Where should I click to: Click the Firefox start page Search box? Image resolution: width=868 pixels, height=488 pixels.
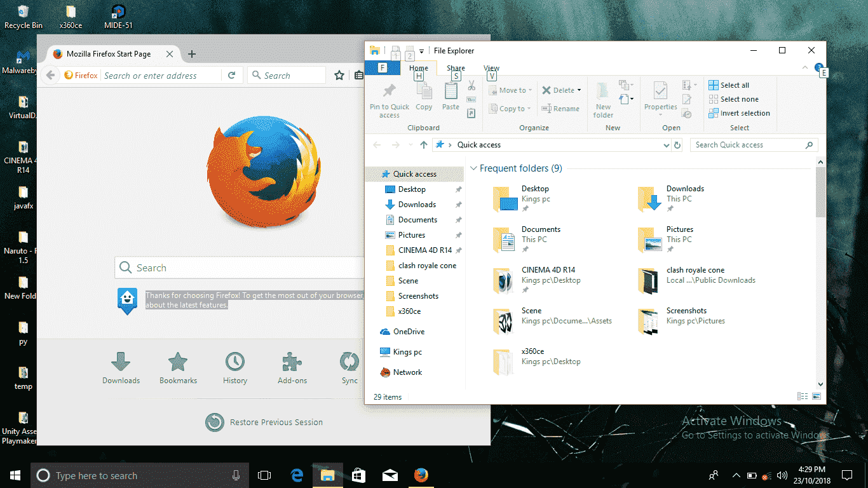[240, 268]
